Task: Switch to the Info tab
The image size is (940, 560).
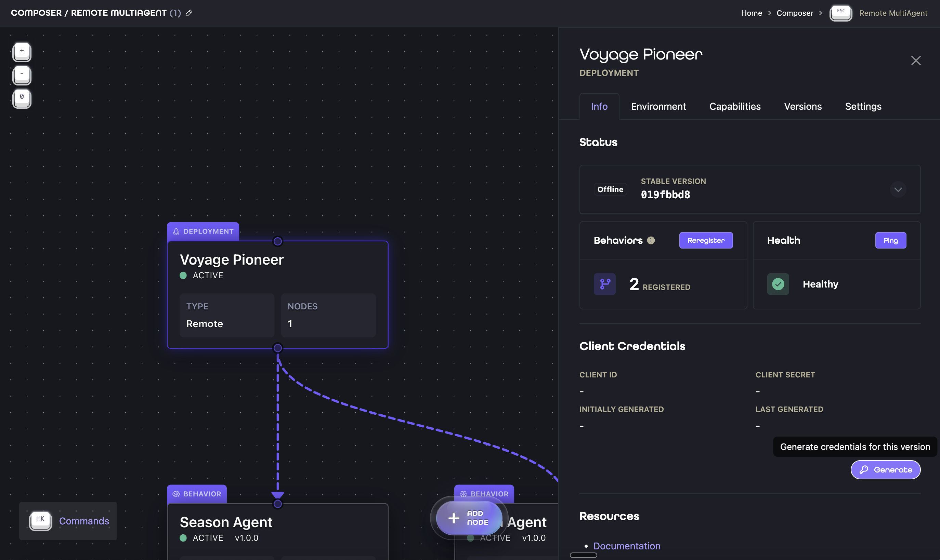Action: coord(599,106)
